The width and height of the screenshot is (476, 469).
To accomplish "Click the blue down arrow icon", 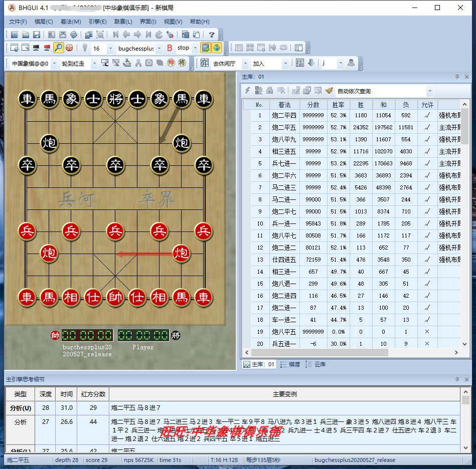I will click(x=311, y=63).
